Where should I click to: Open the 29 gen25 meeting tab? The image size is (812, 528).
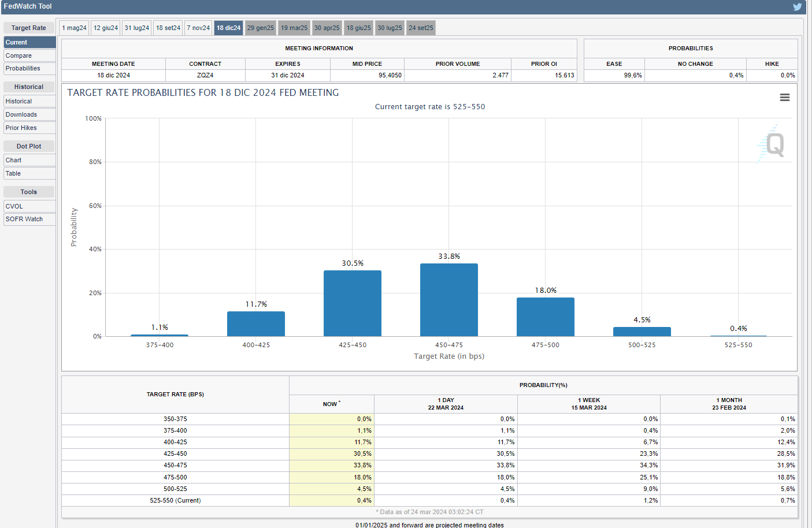pos(260,28)
